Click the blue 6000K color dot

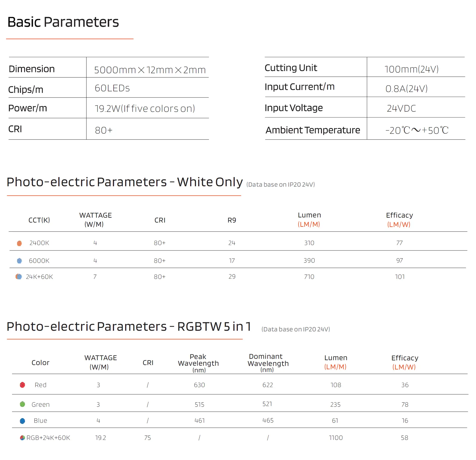pos(19,261)
